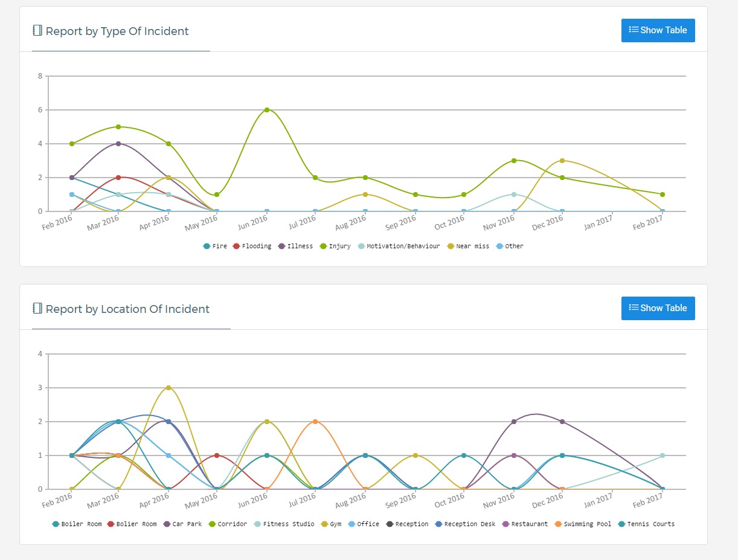The height and width of the screenshot is (560, 738).
Task: Hide Swimming Pool series from location chart
Action: (x=582, y=524)
